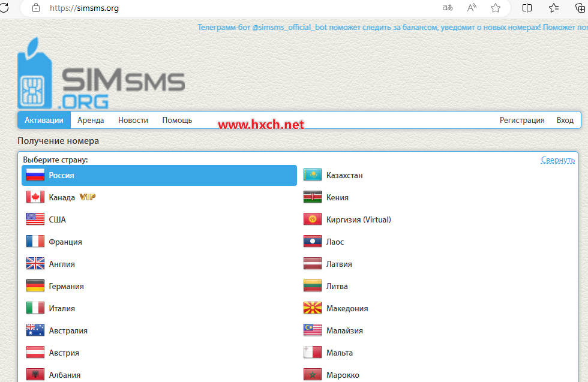Click the Telegram bot announcement text
This screenshot has height=382, width=588.
pyautogui.click(x=392, y=28)
